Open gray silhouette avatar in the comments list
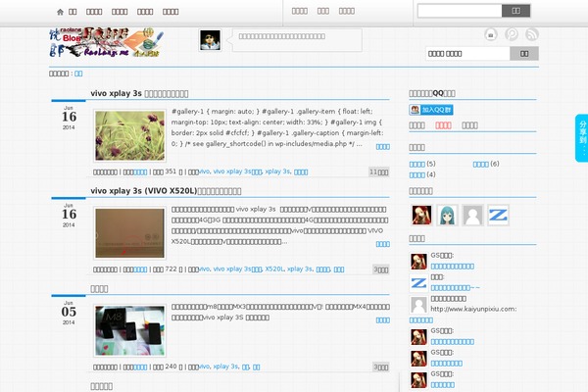Viewport: 588px width, 392px height. tap(418, 305)
